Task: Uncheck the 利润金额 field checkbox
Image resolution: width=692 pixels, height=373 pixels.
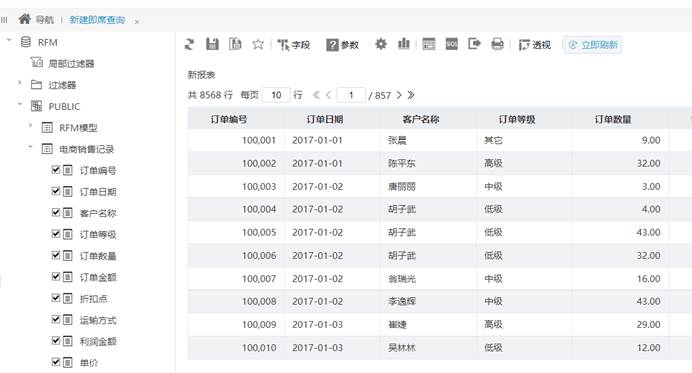Action: click(x=56, y=341)
